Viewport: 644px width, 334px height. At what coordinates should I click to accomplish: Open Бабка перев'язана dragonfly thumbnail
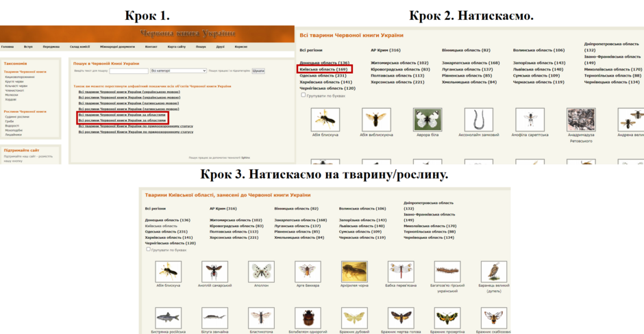tap(401, 272)
